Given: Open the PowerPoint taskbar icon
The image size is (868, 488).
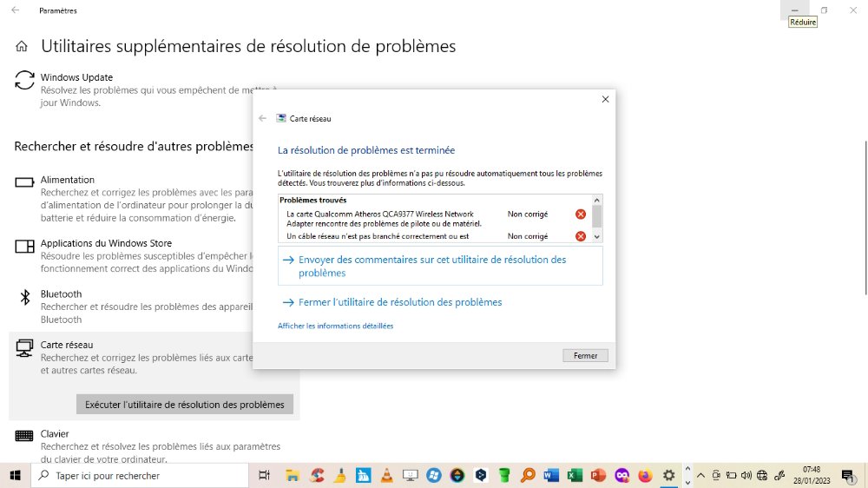Looking at the screenshot, I should (598, 475).
